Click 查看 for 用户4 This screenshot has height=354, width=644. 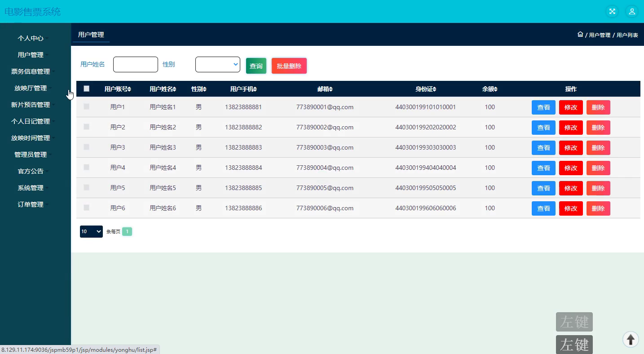coord(543,168)
